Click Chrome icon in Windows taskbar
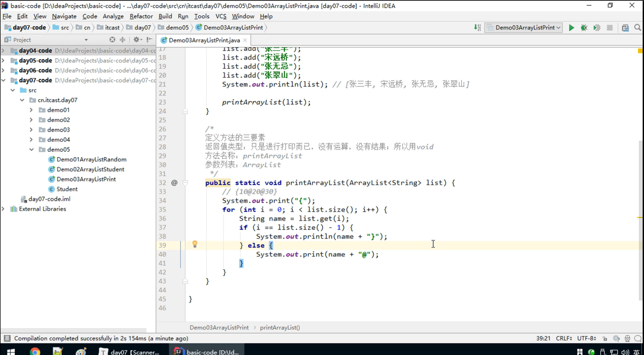Image resolution: width=644 pixels, height=355 pixels. tap(35, 352)
